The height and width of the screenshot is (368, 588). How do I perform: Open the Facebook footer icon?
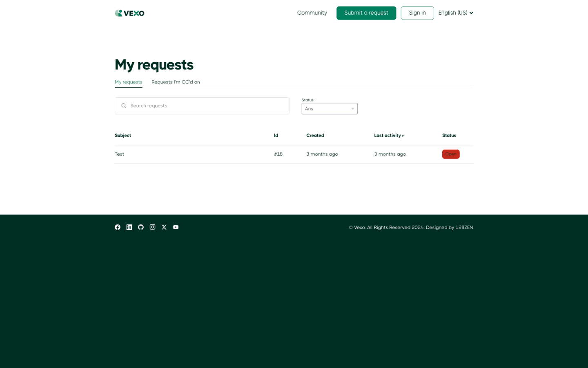[118, 227]
